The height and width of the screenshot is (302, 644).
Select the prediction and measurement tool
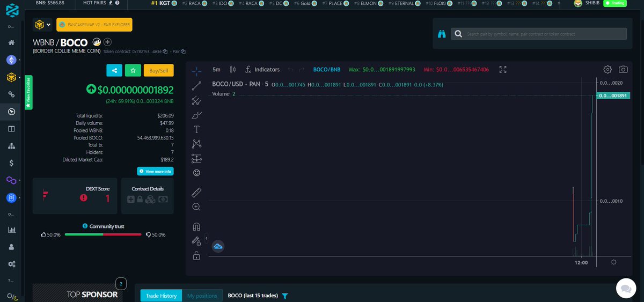[196, 158]
